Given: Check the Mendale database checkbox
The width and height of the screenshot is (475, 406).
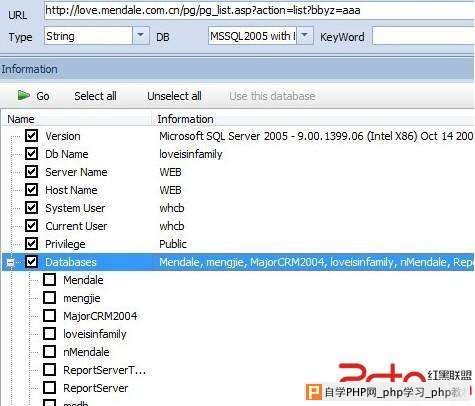Looking at the screenshot, I should (x=49, y=280).
